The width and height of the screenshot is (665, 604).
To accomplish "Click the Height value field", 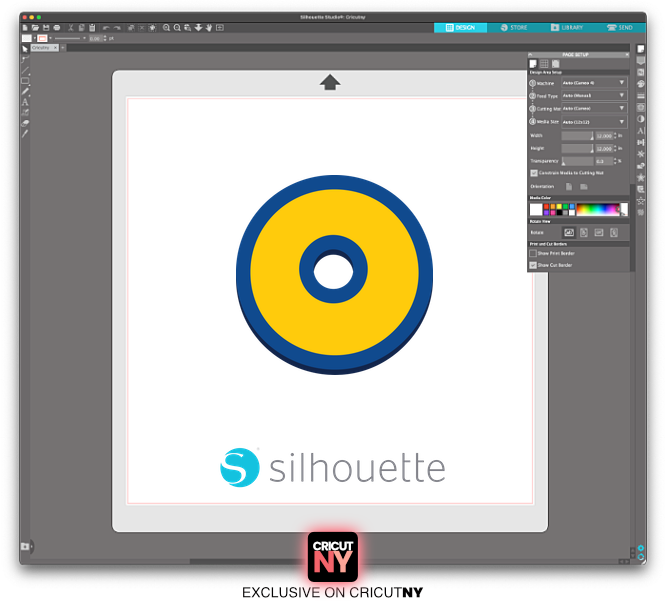I will (604, 148).
